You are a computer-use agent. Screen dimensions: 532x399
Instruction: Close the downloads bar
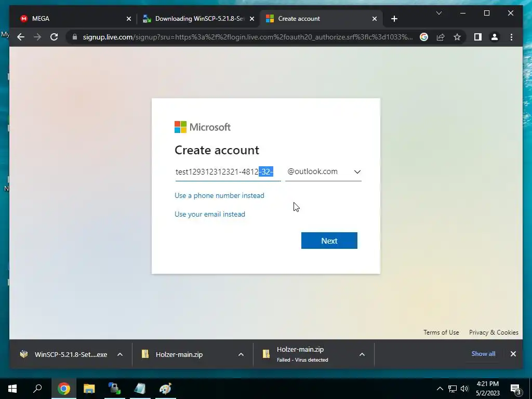(x=513, y=353)
